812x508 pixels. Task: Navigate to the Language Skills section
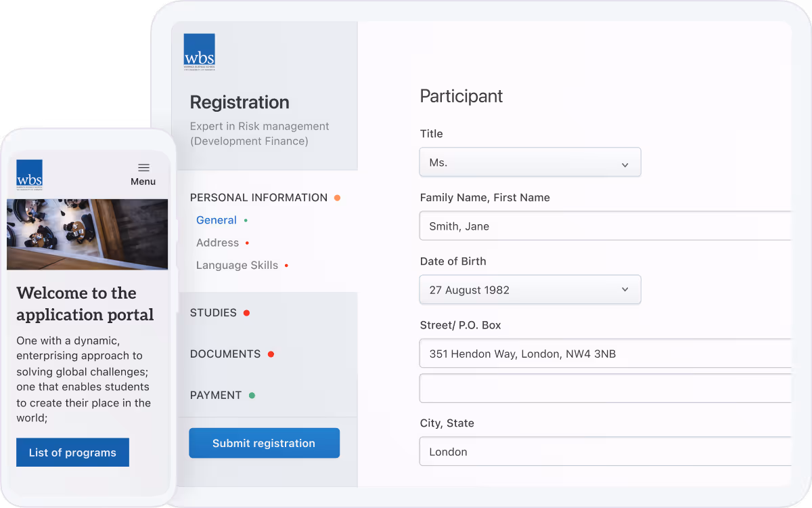pos(237,265)
